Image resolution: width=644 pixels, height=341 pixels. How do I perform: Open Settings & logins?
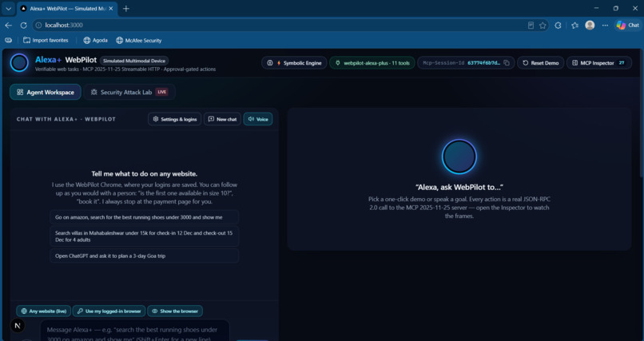click(174, 119)
